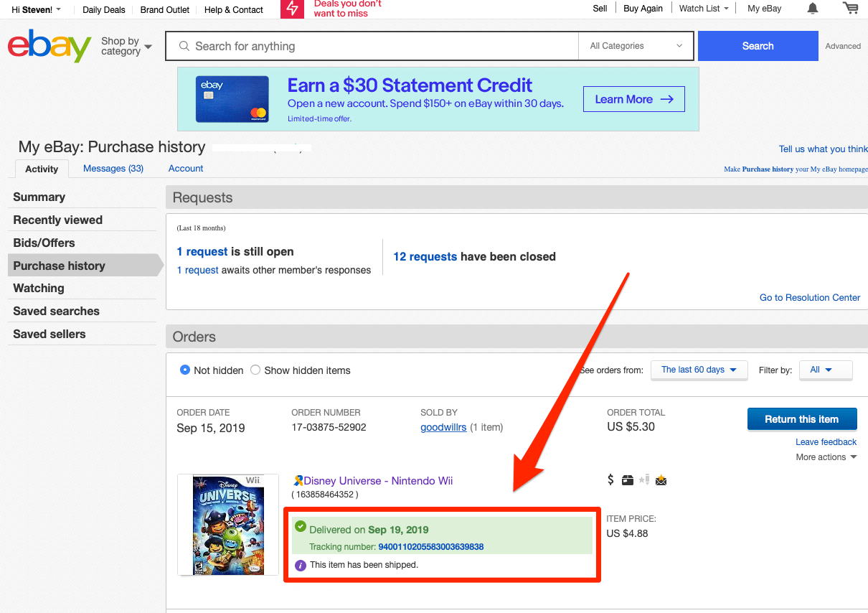Click the feedback received envelope icon
The width and height of the screenshot is (868, 613).
(661, 480)
